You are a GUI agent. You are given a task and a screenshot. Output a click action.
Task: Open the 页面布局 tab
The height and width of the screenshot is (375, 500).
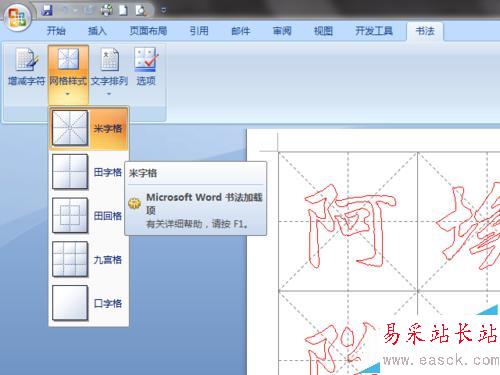click(148, 31)
